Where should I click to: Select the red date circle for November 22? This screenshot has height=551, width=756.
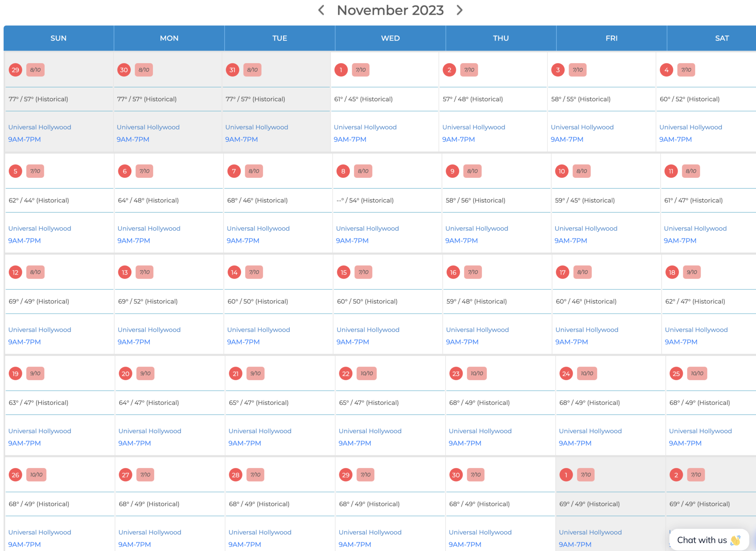coord(346,373)
